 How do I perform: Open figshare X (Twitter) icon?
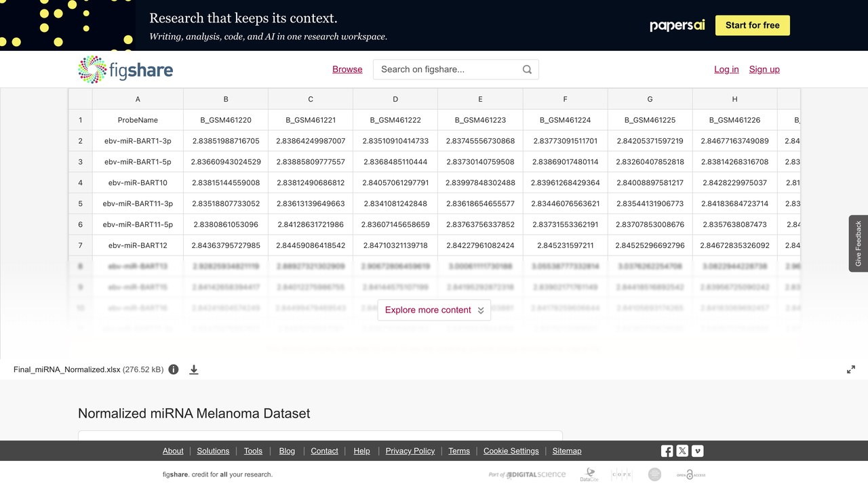pyautogui.click(x=682, y=451)
